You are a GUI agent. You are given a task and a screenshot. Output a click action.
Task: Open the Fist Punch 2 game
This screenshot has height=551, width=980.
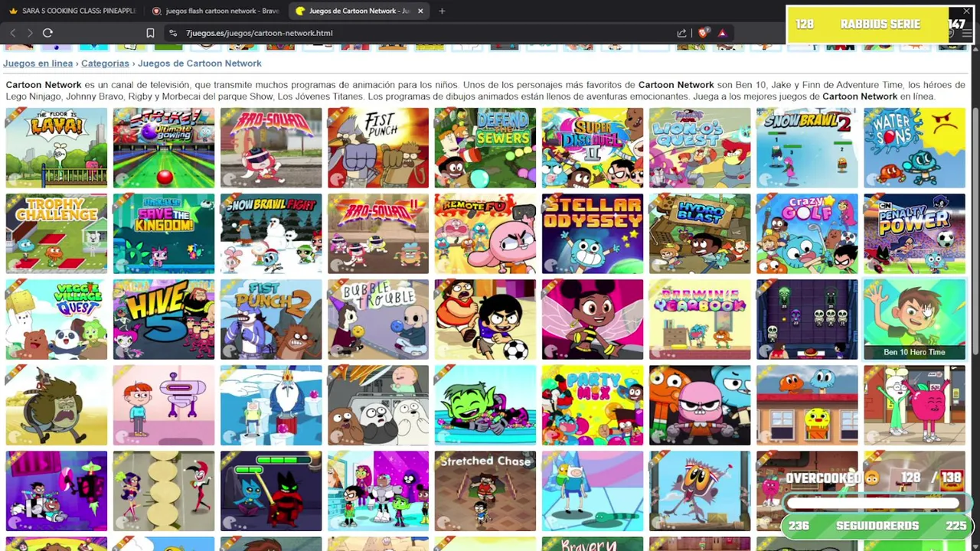coord(271,319)
